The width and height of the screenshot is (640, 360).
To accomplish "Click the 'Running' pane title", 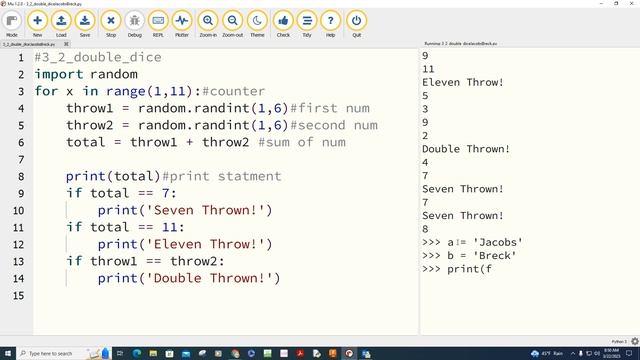I will (460, 43).
